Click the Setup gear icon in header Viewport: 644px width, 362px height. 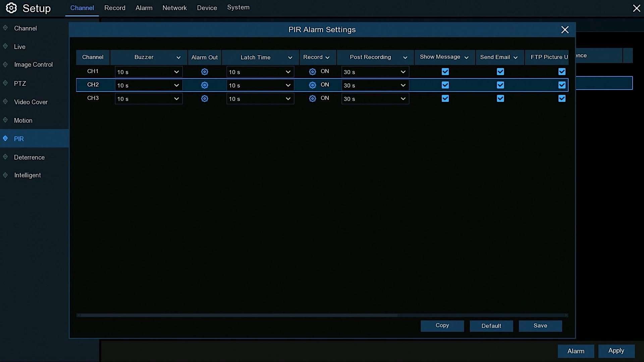(x=11, y=8)
